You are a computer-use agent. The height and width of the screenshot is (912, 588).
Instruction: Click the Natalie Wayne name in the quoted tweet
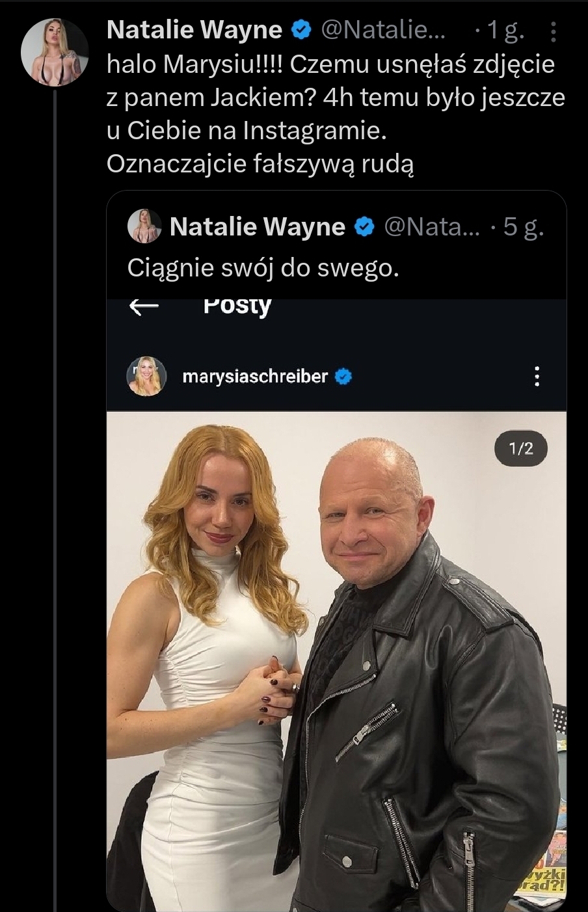tap(257, 226)
